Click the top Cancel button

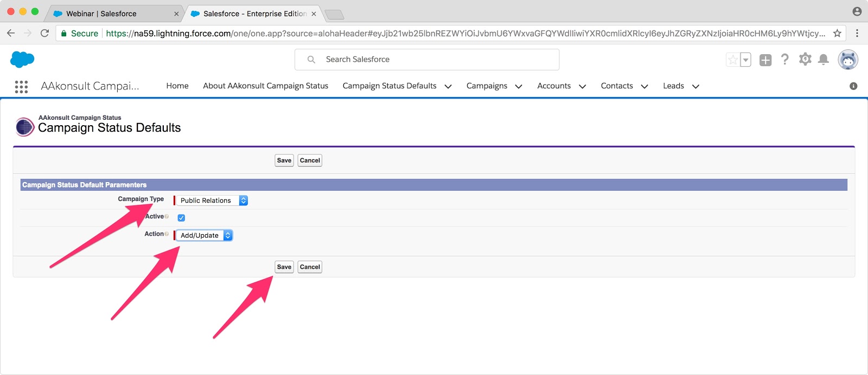[310, 160]
